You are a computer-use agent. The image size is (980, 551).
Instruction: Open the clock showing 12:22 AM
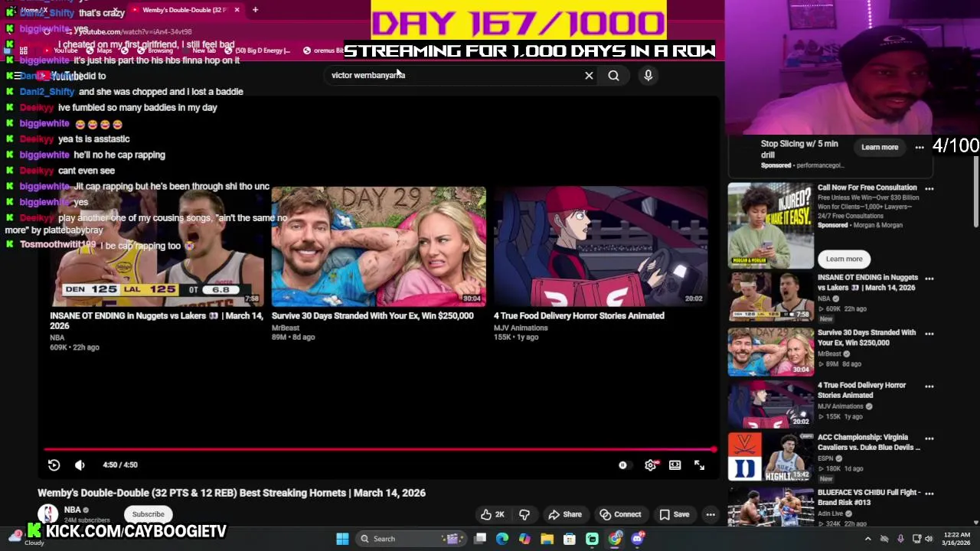(956, 539)
